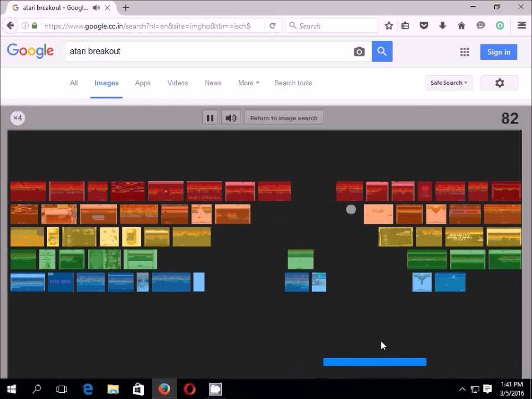Click the Google logo
The height and width of the screenshot is (399, 532).
(x=30, y=51)
